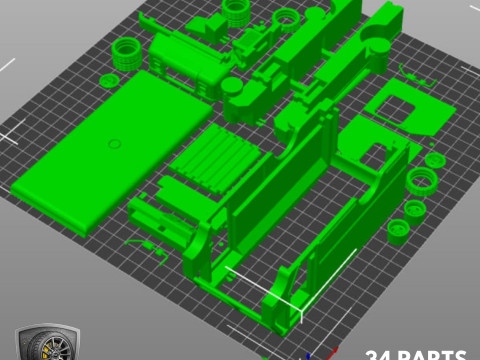Click the tire stack at the top edge

point(236,12)
